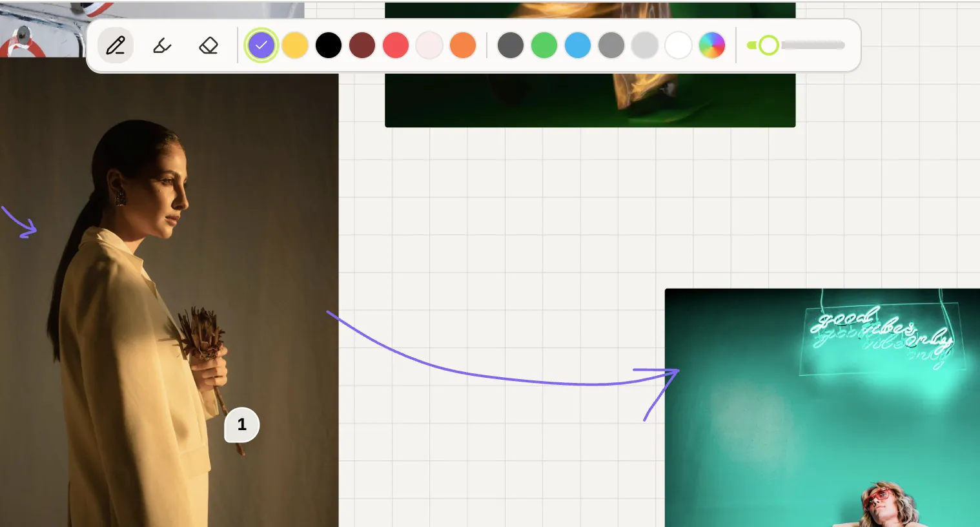Select the pen drawing tool
980x527 pixels.
coord(116,45)
